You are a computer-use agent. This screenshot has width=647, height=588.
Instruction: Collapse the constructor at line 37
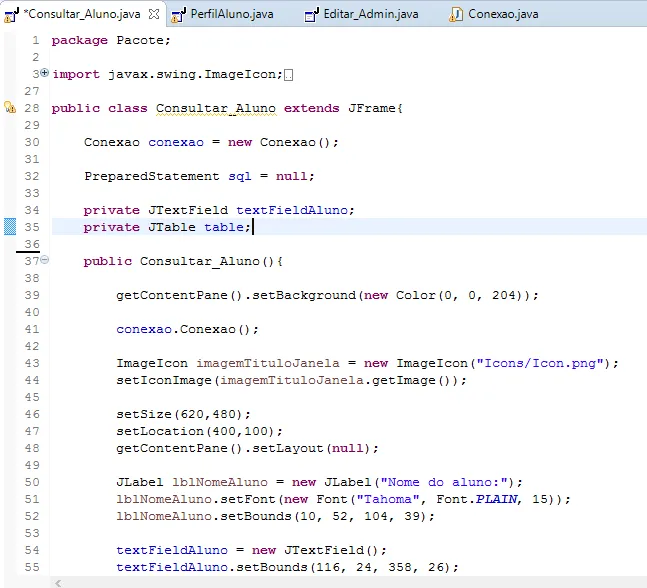coord(45,260)
